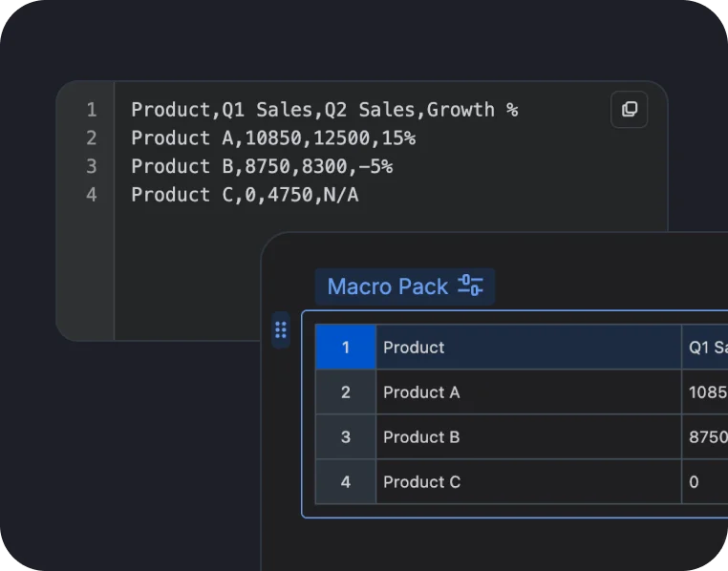
Task: Click line number 1 in code gutter
Action: coord(92,110)
